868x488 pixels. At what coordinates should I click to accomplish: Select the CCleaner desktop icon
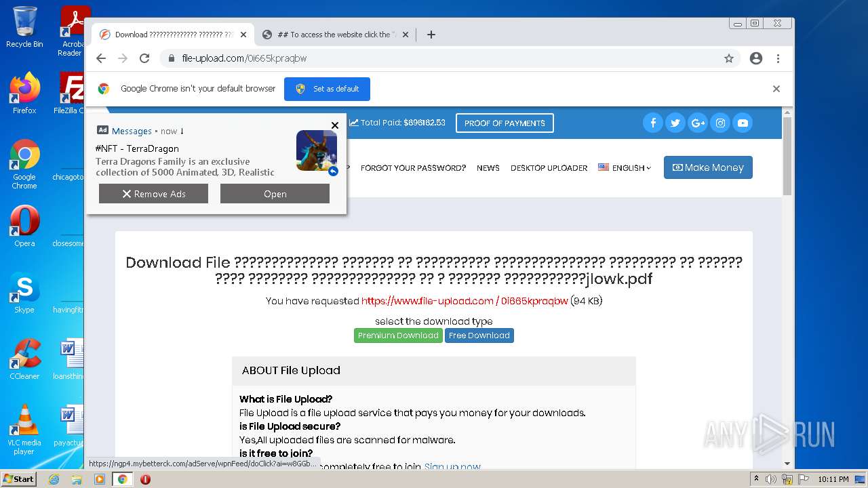[x=24, y=359]
